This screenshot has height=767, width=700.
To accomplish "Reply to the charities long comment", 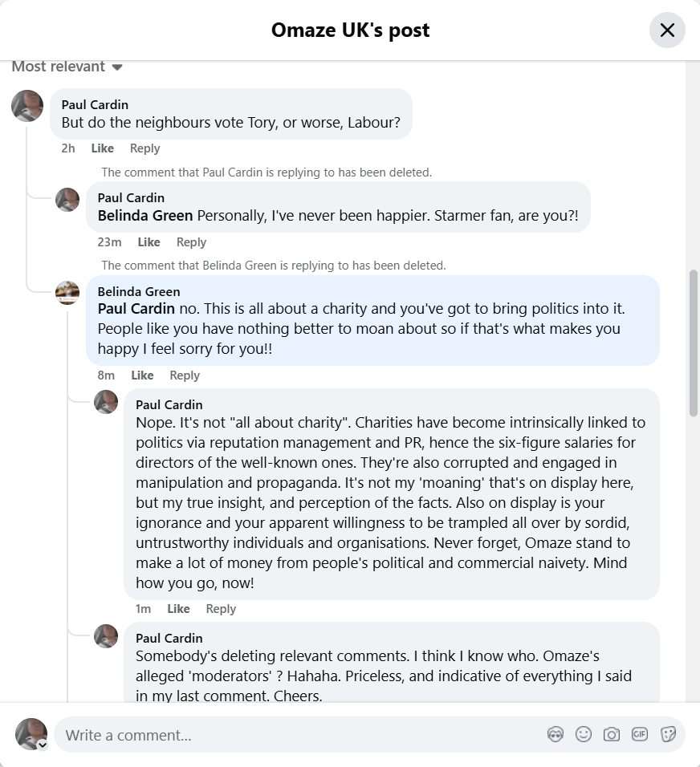I will [x=221, y=609].
